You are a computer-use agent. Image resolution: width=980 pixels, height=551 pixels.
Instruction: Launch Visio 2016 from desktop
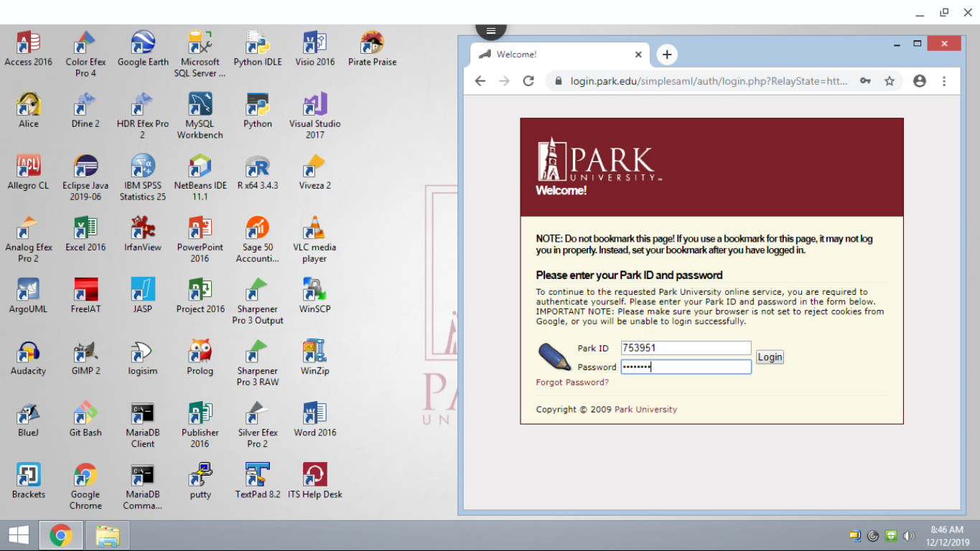pyautogui.click(x=314, y=49)
